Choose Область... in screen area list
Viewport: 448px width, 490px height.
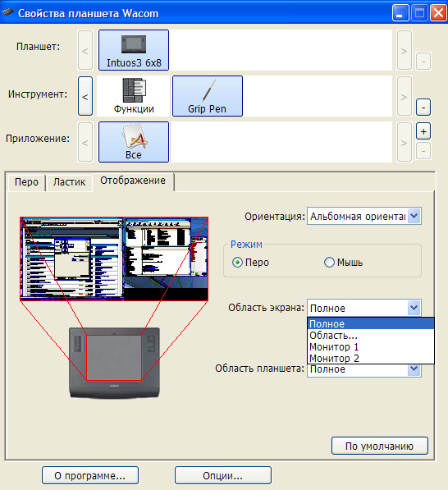pyautogui.click(x=371, y=336)
